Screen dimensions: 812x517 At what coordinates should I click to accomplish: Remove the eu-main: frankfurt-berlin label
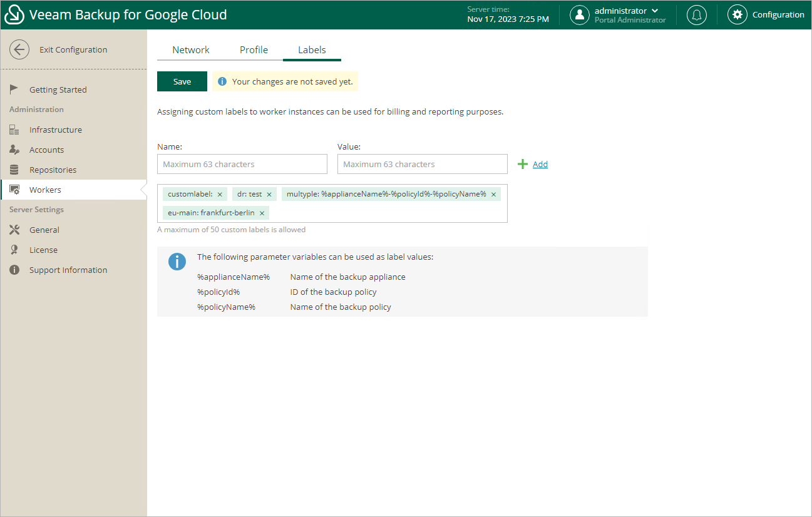point(262,213)
